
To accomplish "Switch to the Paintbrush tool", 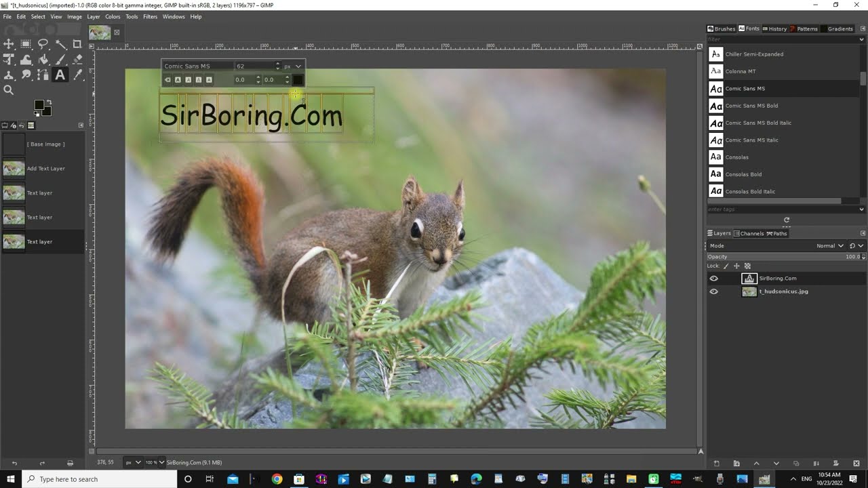I will 60,60.
